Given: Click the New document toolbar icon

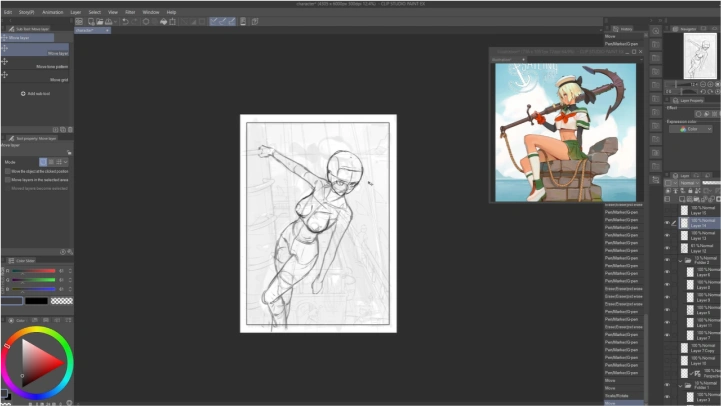Looking at the screenshot, I should point(91,22).
